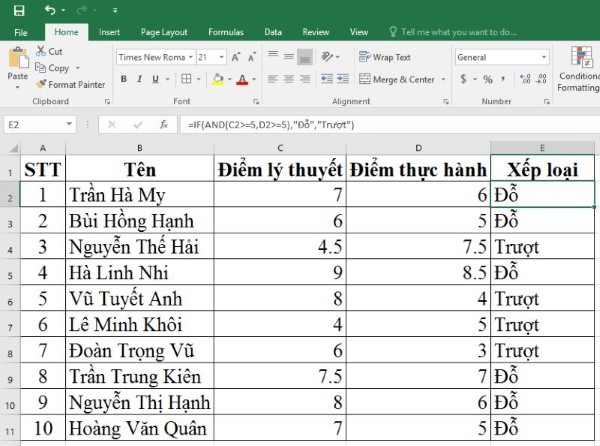
Task: Click the Percent Style icon
Action: 488,79
